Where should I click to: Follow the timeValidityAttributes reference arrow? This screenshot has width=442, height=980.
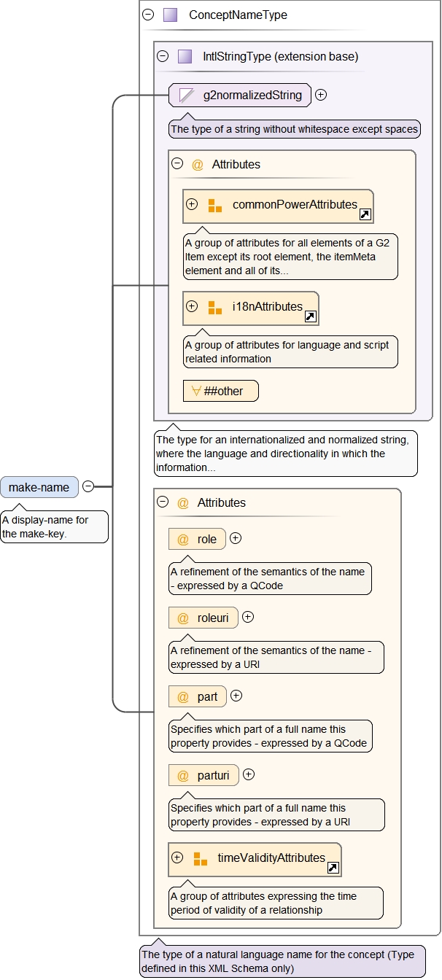[333, 868]
